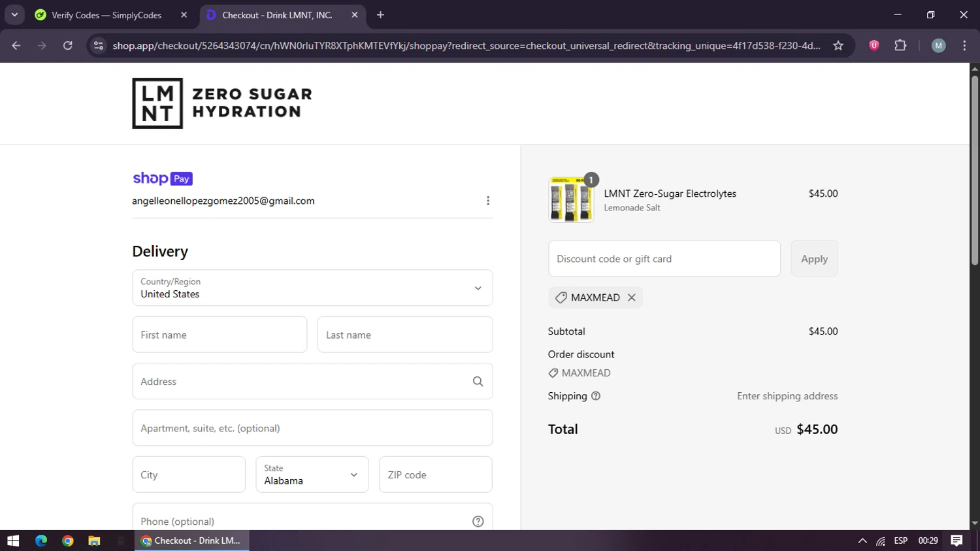Open File Explorer from the taskbar

(94, 541)
